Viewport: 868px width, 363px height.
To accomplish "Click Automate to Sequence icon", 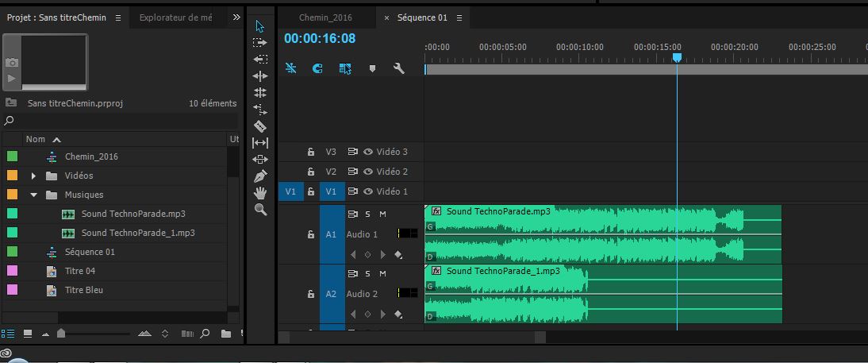I will [x=187, y=334].
